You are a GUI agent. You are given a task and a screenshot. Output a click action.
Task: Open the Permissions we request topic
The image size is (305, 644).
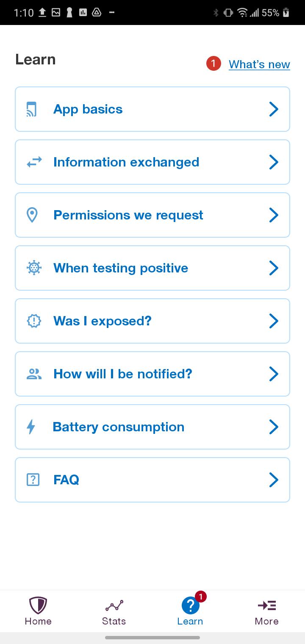click(x=152, y=215)
